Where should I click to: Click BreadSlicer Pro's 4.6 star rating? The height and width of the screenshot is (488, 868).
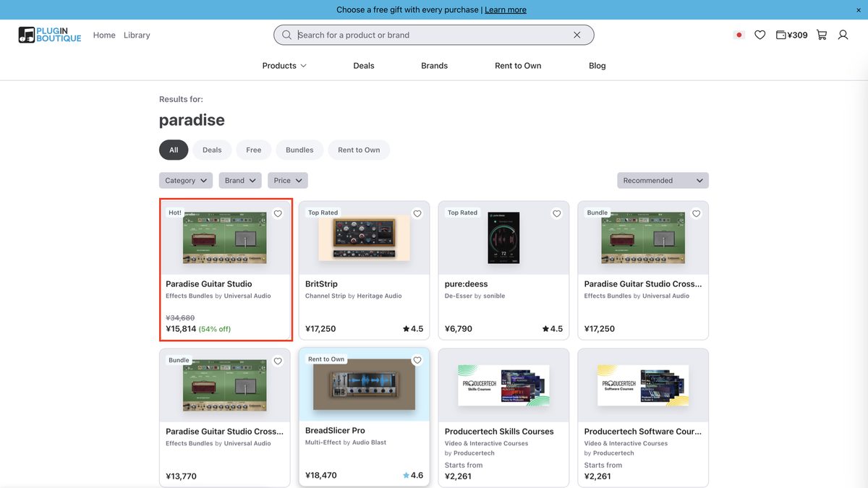[x=413, y=476]
